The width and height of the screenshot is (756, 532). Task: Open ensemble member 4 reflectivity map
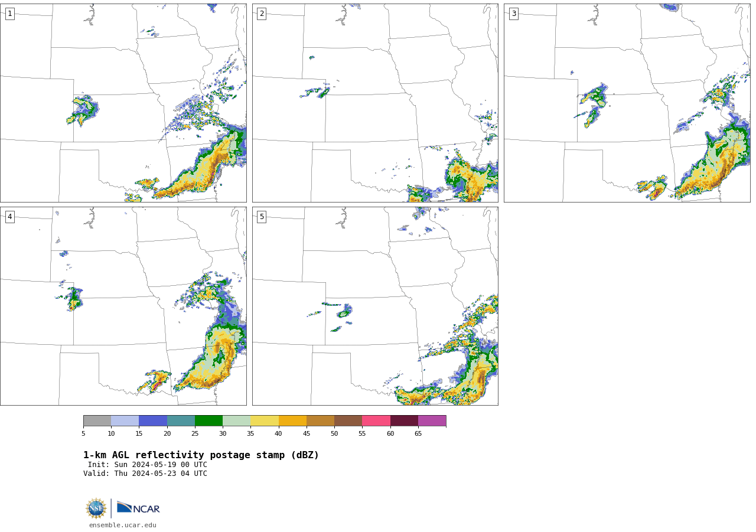123,306
